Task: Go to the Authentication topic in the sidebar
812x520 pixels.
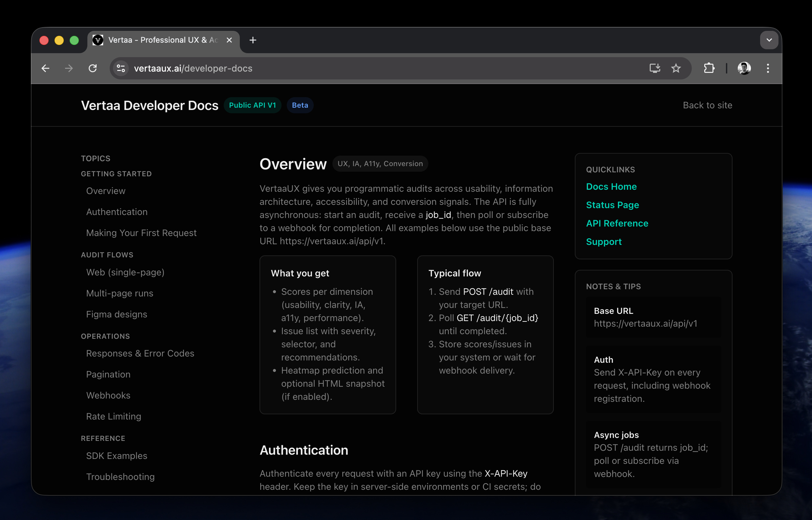Action: [x=117, y=212]
